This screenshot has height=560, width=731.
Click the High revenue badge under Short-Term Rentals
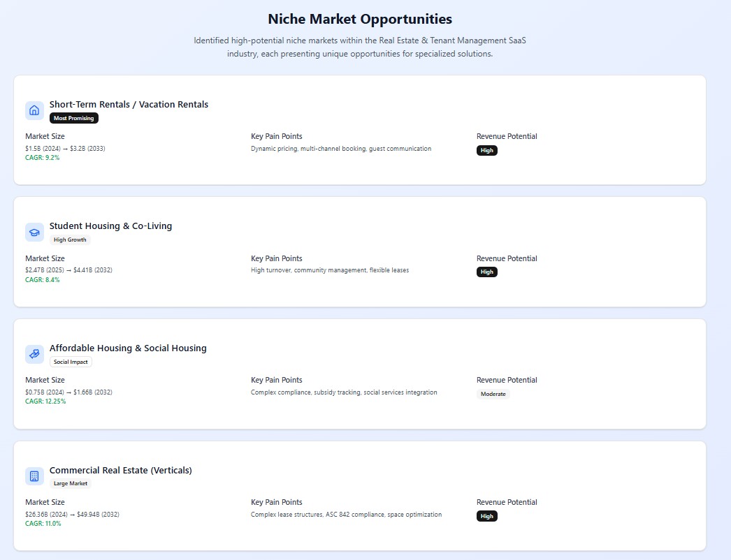tap(487, 150)
